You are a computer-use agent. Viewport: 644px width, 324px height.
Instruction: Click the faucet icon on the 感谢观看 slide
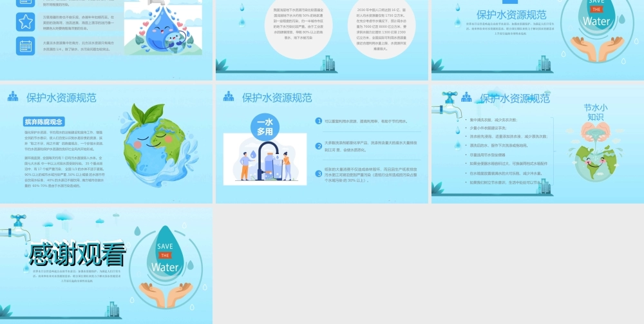(15, 229)
